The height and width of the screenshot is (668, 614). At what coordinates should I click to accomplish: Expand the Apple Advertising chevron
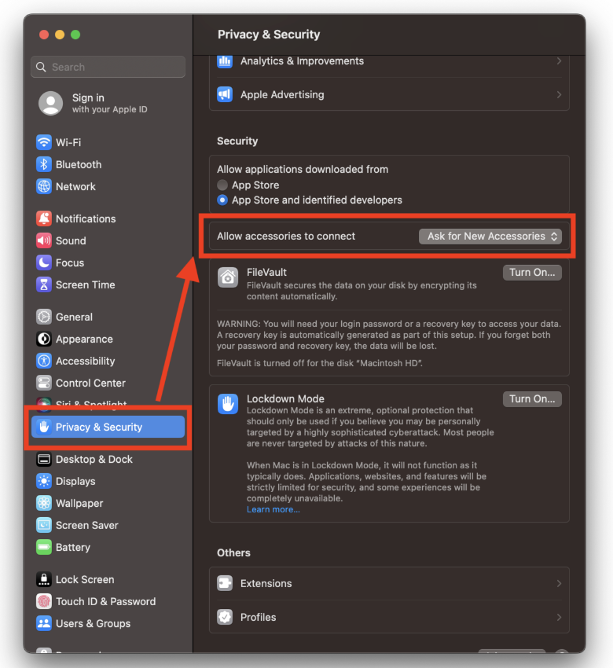click(559, 95)
